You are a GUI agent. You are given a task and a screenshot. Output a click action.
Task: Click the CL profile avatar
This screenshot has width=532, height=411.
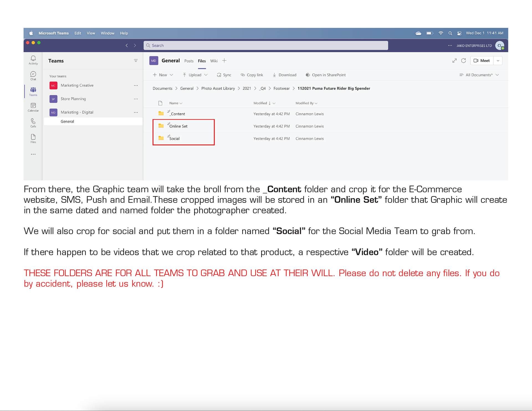coord(500,46)
